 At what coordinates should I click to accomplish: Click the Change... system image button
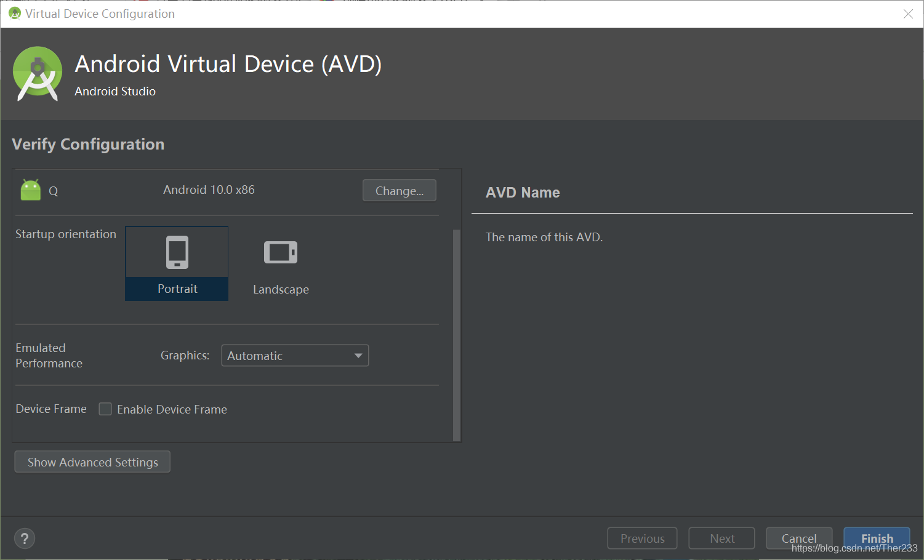click(400, 190)
